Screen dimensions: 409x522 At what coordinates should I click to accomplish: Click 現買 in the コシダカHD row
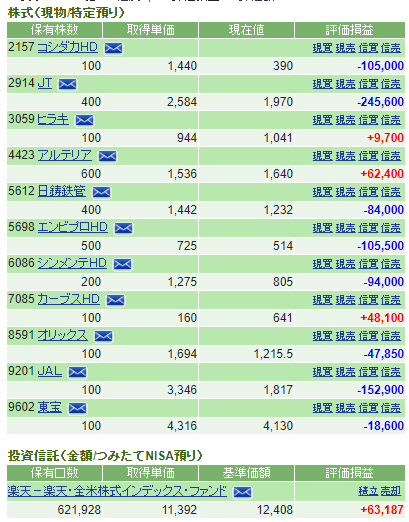(323, 48)
